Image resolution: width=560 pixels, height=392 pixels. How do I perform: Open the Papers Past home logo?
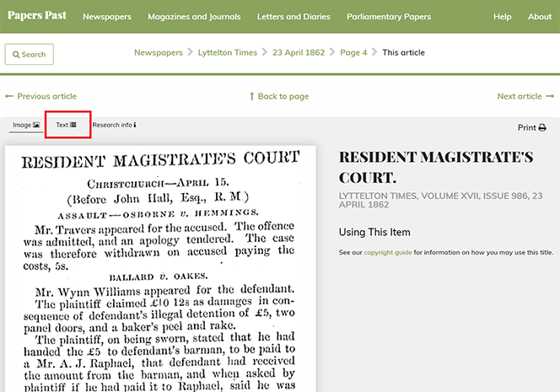coord(37,15)
